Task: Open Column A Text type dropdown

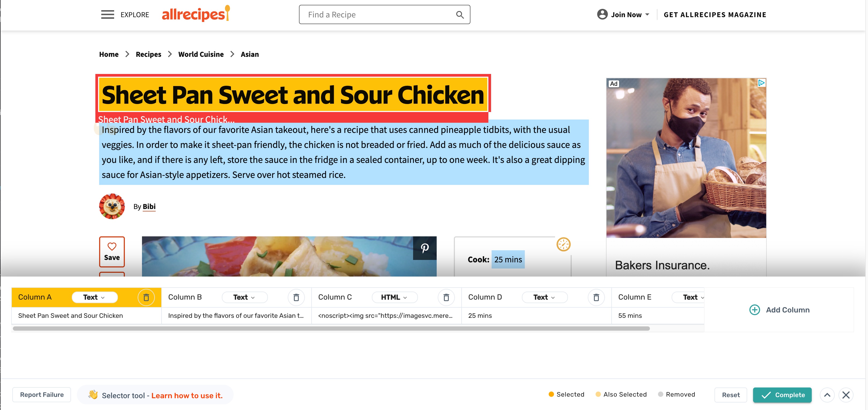Action: coord(94,297)
